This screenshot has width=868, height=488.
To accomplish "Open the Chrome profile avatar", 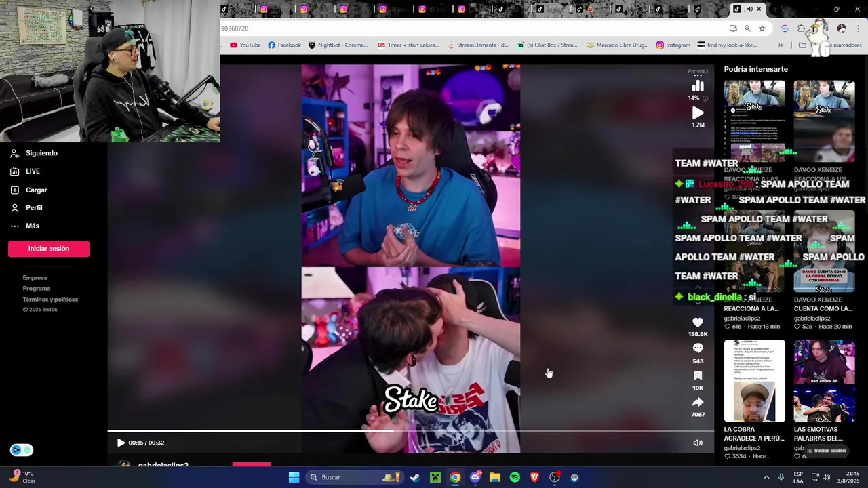I will (842, 28).
